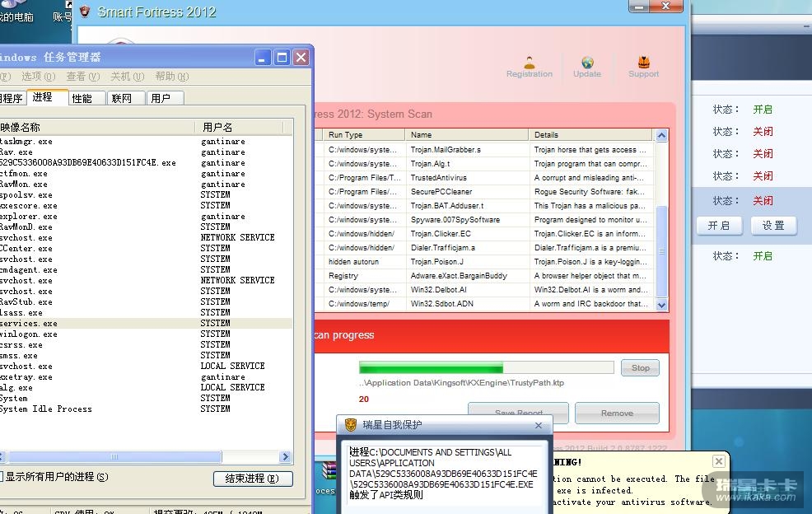
Task: Select the System Idle Process row
Action: click(x=146, y=409)
